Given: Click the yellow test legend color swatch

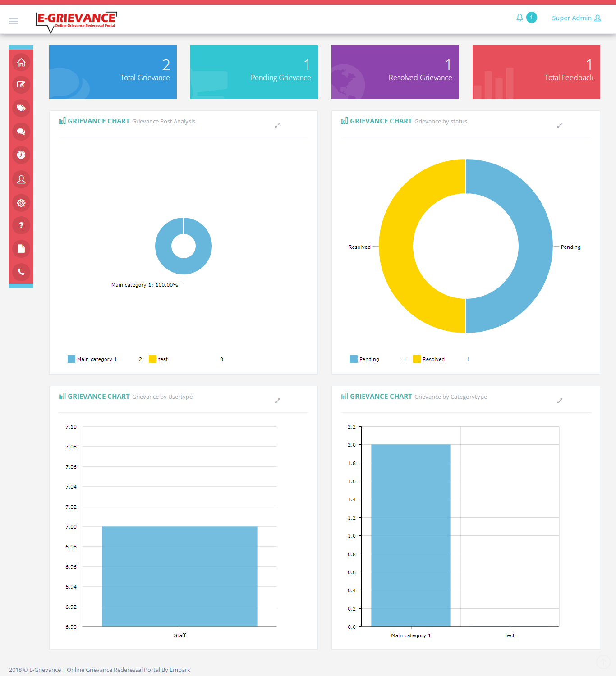Looking at the screenshot, I should (x=152, y=359).
